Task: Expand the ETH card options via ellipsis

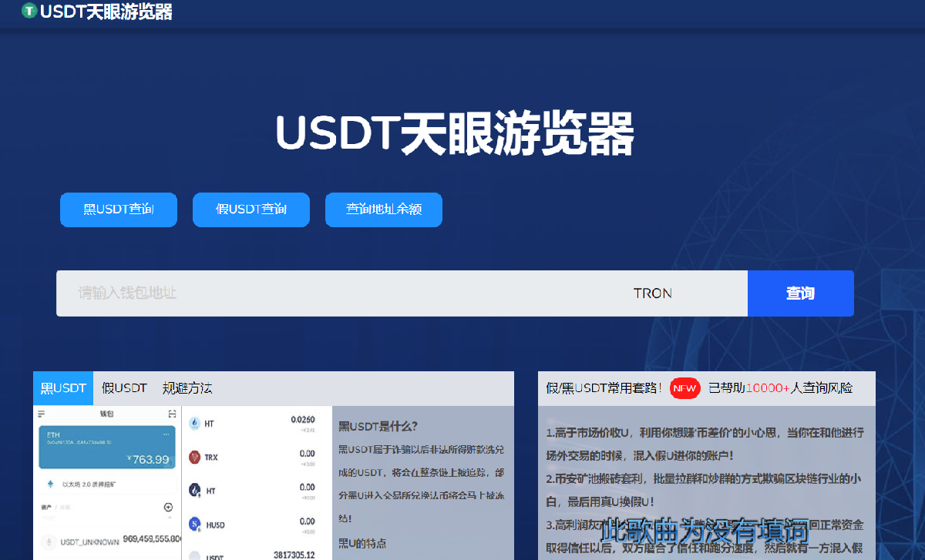Action: [x=166, y=434]
